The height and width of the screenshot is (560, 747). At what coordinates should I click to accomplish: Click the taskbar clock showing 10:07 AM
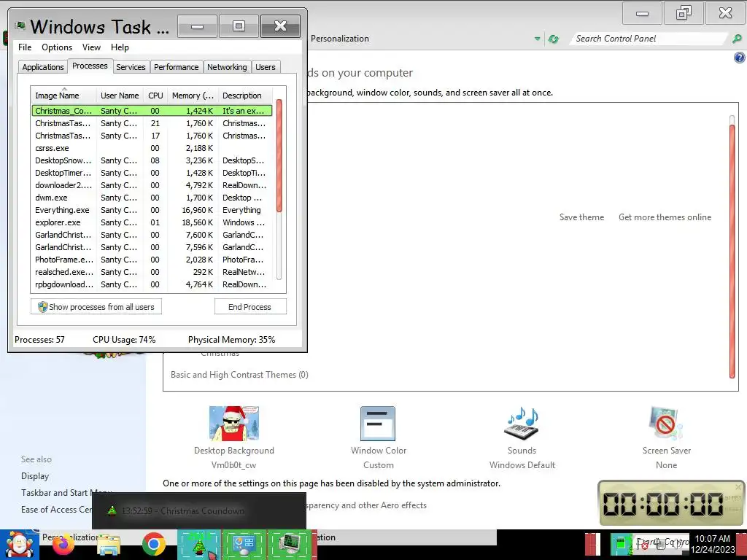pyautogui.click(x=713, y=544)
